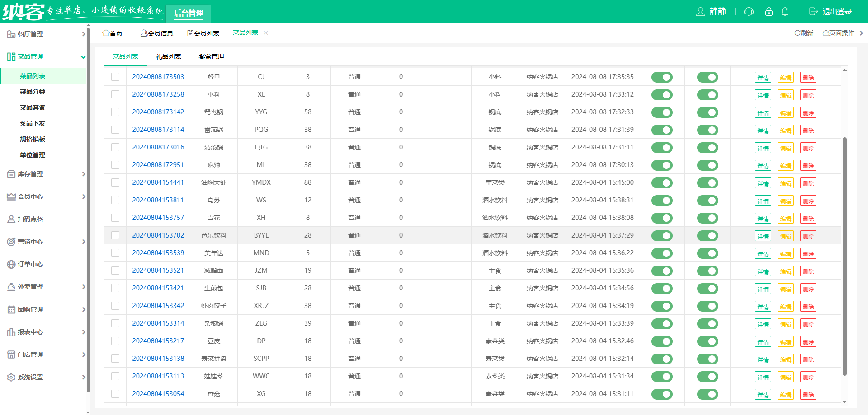
Task: Click the 扫码点餐 sidebar icon
Action: 11,219
